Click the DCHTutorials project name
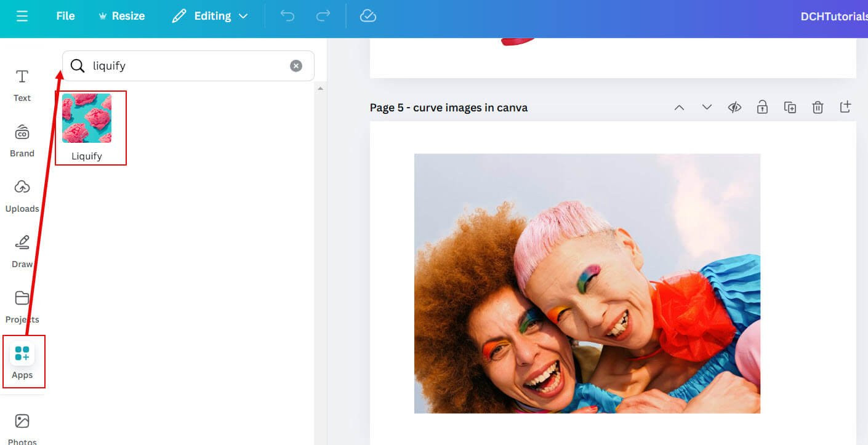868x445 pixels. (834, 17)
